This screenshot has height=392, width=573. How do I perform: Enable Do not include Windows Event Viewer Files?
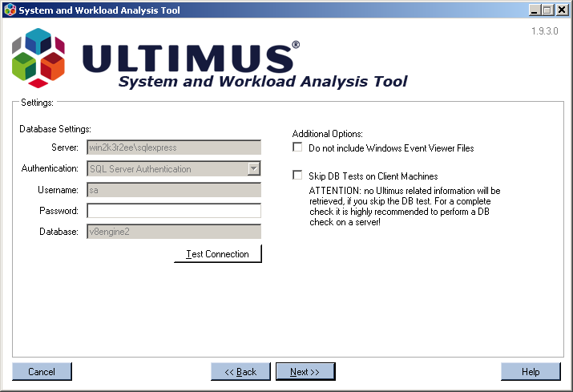point(297,148)
